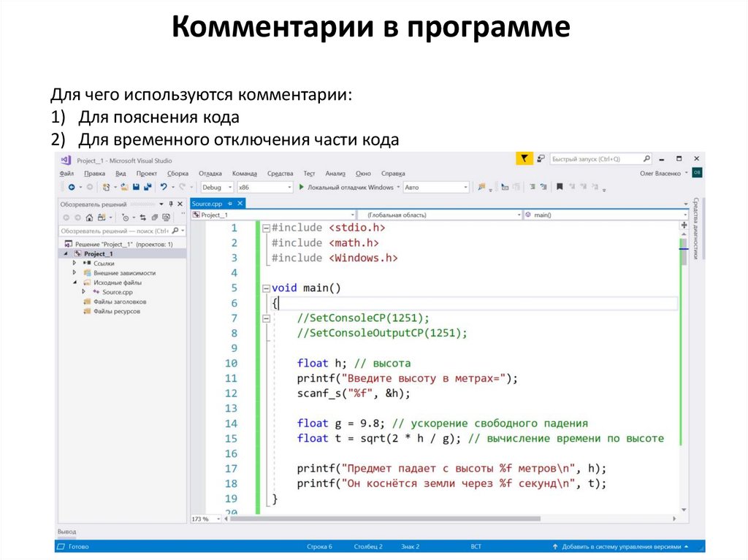
Task: Click the Navigate Backward arrow icon
Action: (x=72, y=188)
